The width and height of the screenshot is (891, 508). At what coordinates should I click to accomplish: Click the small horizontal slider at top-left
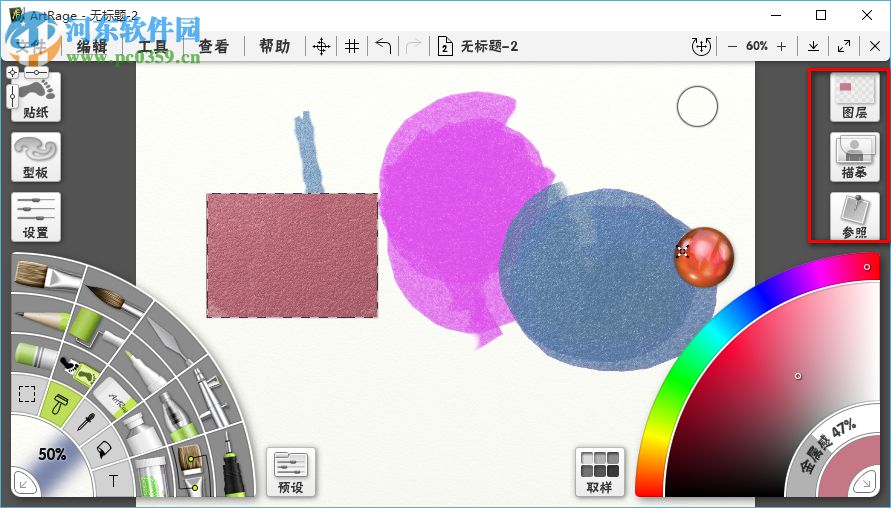[36, 73]
